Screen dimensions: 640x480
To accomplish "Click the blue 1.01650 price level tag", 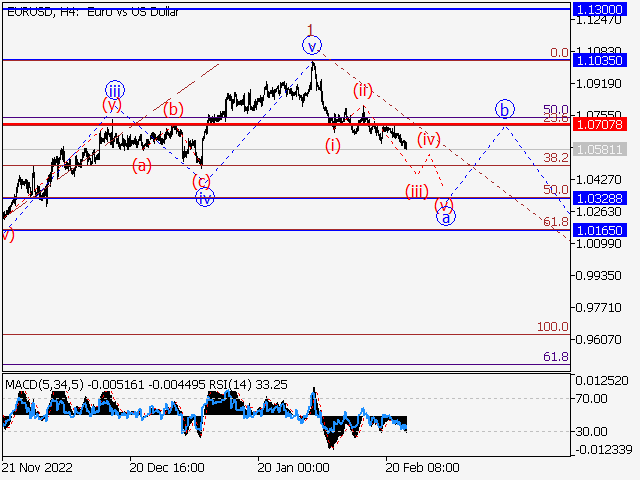I will pyautogui.click(x=600, y=230).
